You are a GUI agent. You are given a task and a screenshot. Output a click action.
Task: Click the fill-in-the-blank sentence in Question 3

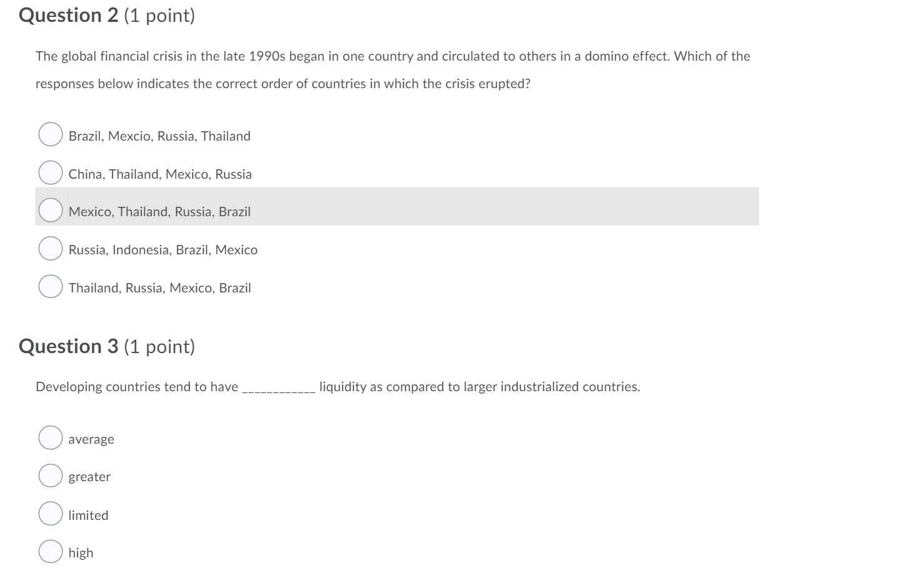(x=338, y=386)
